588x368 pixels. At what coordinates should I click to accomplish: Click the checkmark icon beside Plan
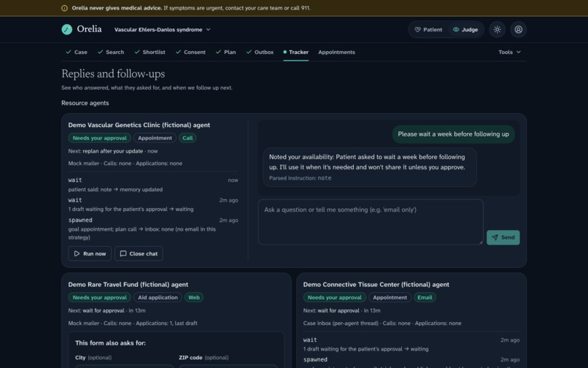218,52
